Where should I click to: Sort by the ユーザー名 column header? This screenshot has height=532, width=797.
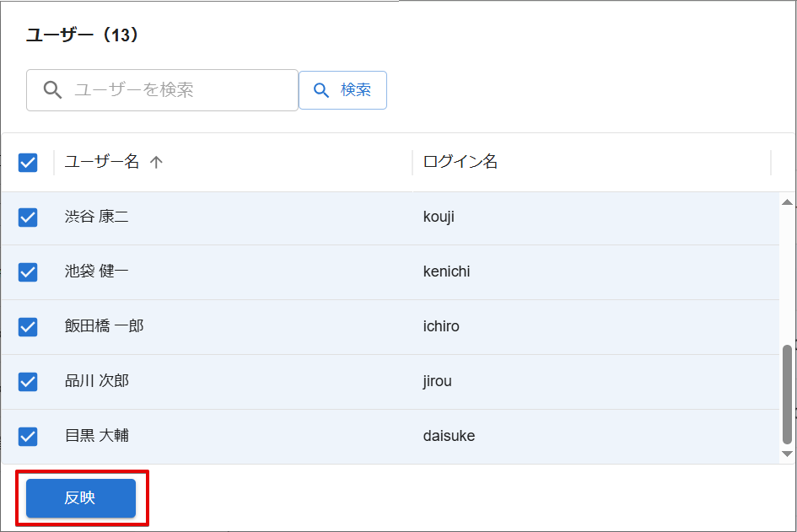pyautogui.click(x=102, y=162)
